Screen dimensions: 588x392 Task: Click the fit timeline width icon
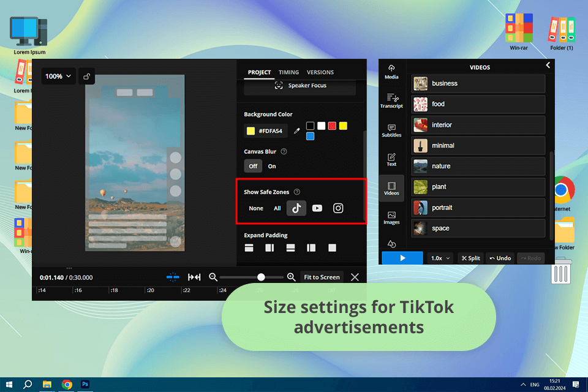point(194,277)
